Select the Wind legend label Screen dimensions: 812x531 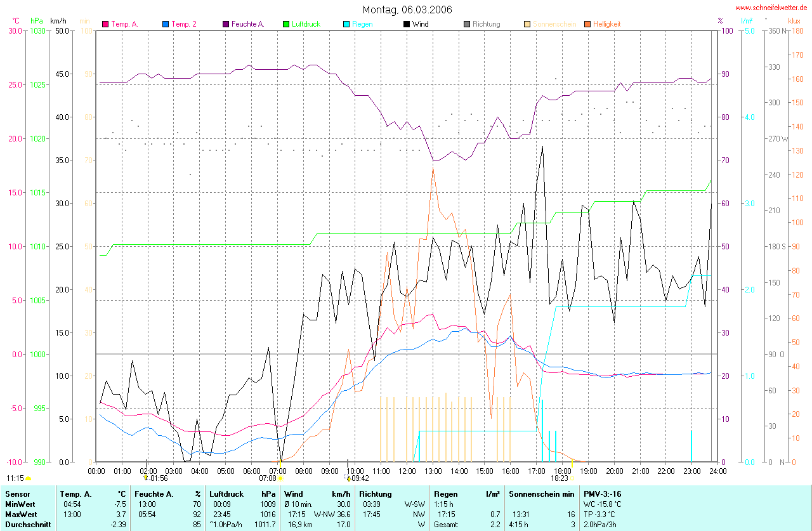click(420, 24)
